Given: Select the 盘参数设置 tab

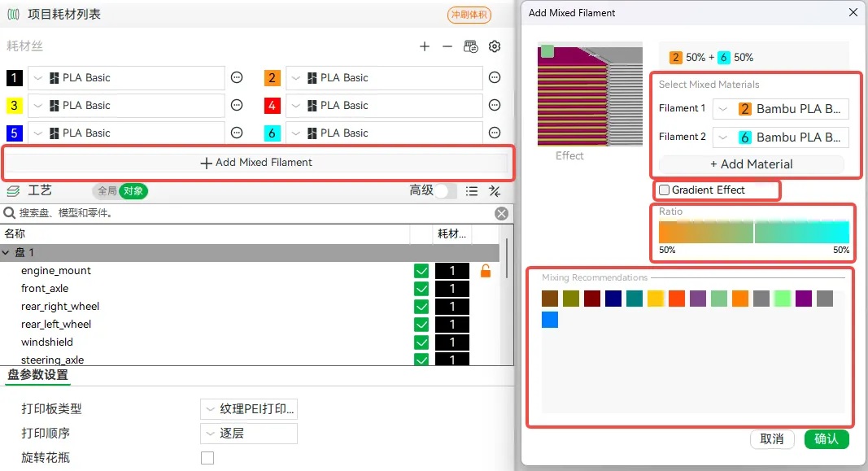Looking at the screenshot, I should [37, 375].
